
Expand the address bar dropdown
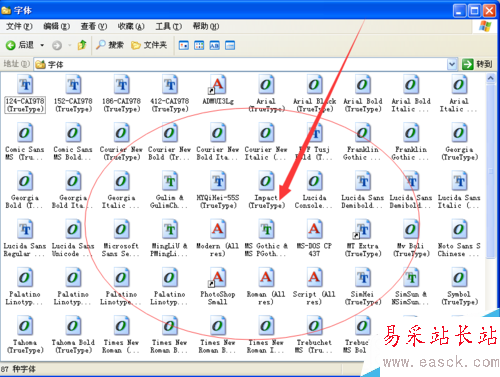pos(452,64)
